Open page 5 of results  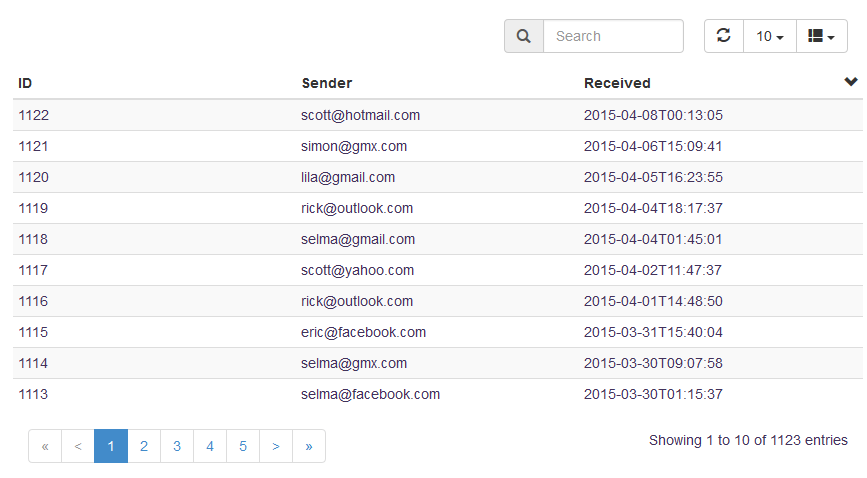coord(243,446)
